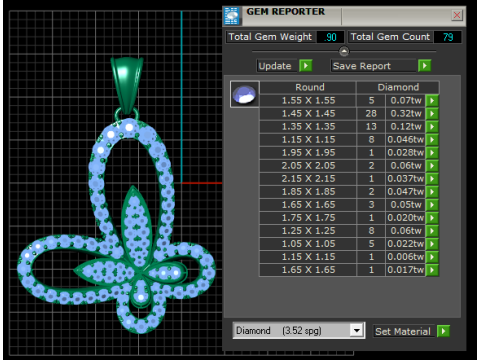480x360 pixels.
Task: Click the green arrow next to Save Report
Action: point(425,66)
